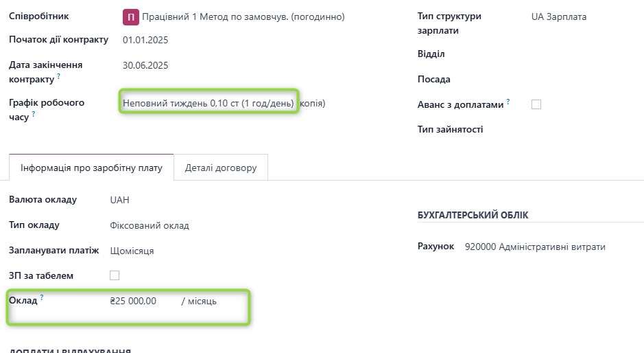
Task: Switch to the Деталі договору tab
Action: tap(220, 168)
